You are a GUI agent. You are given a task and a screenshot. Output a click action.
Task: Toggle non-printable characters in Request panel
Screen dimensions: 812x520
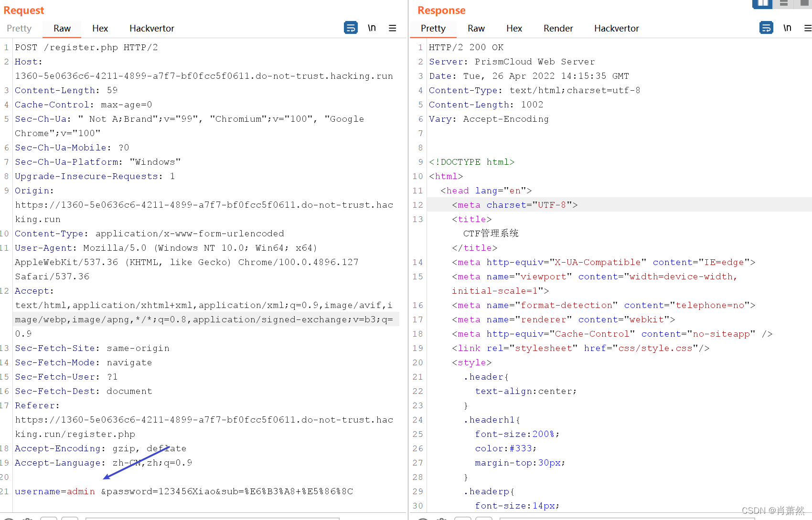[x=372, y=28]
